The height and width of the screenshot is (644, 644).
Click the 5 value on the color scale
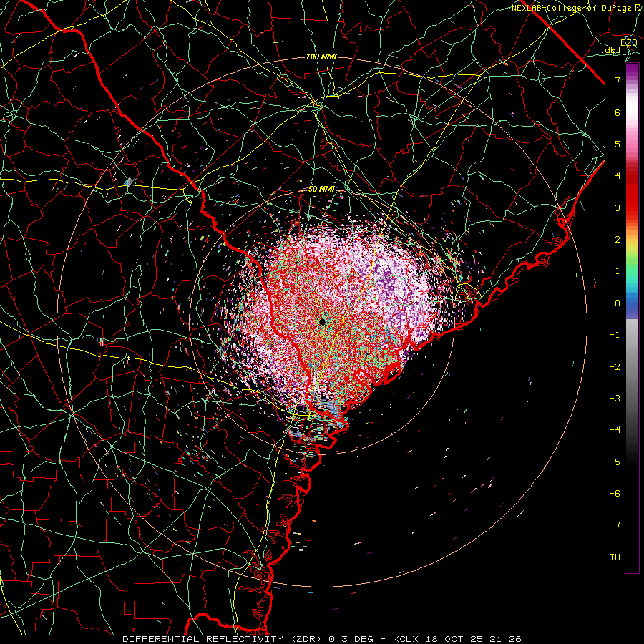(618, 144)
